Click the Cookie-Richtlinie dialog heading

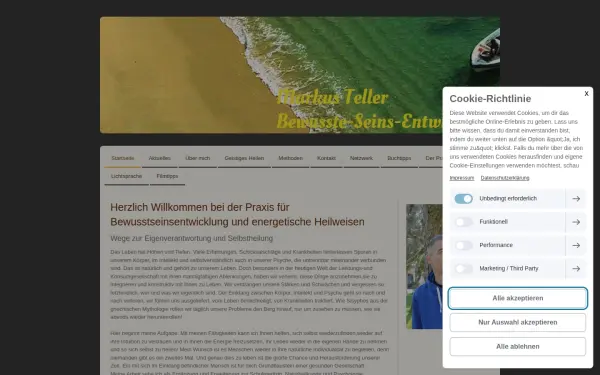[490, 99]
